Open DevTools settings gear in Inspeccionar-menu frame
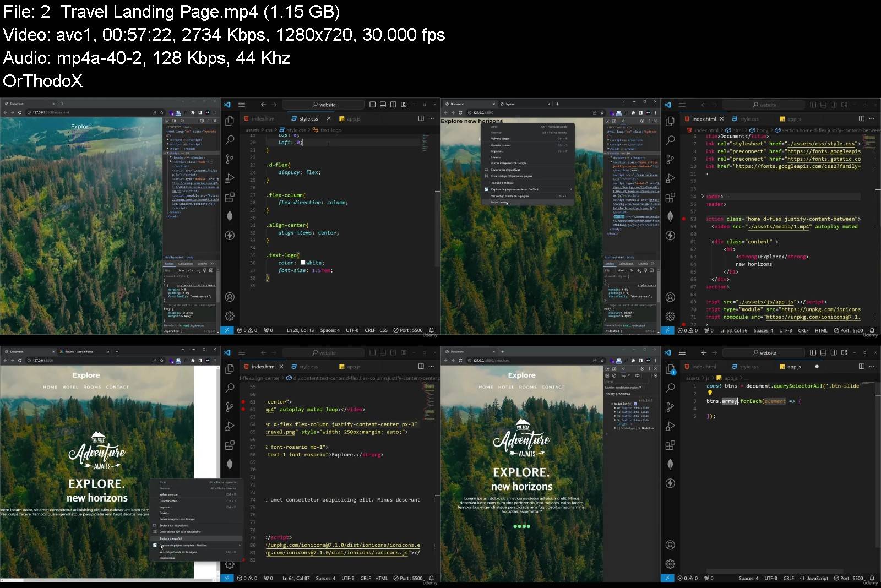 (642, 121)
